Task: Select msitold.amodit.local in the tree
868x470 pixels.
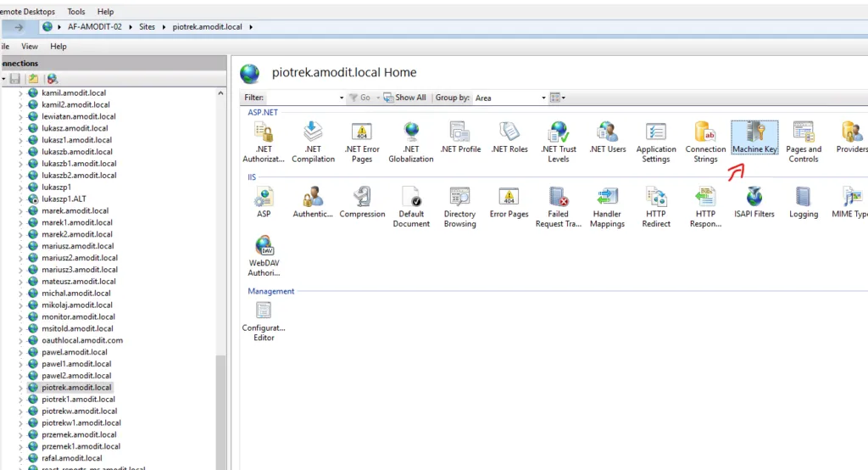Action: 77,328
